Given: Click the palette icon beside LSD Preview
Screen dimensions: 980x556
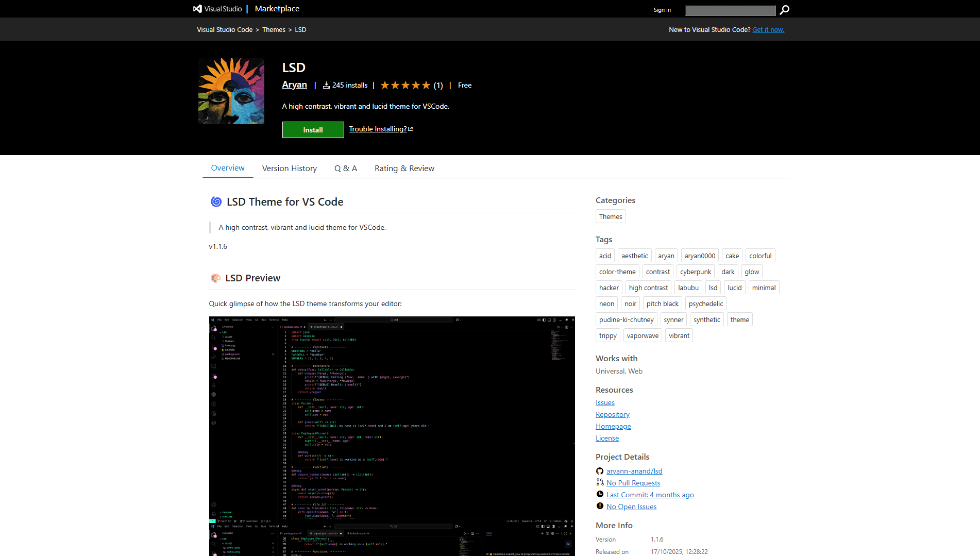Looking at the screenshot, I should (x=215, y=278).
